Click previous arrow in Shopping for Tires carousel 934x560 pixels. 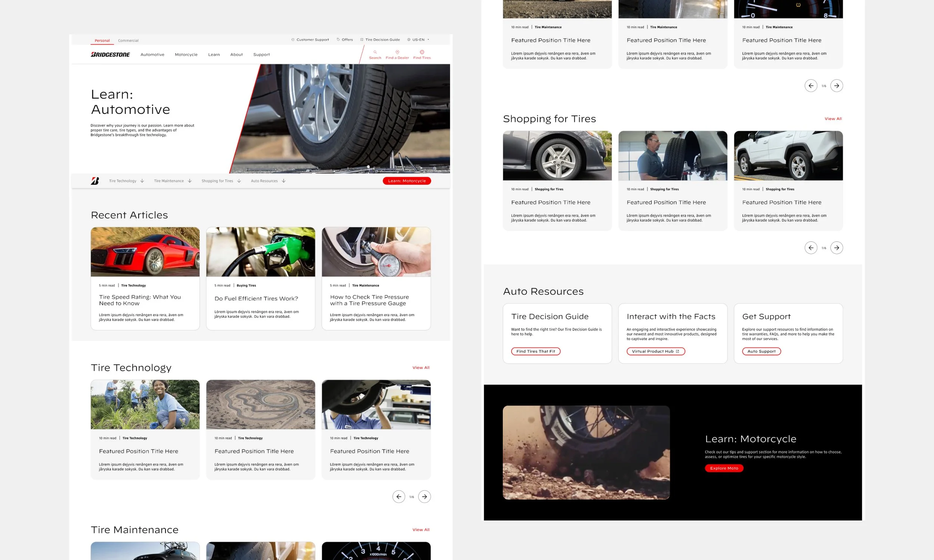[x=811, y=248]
